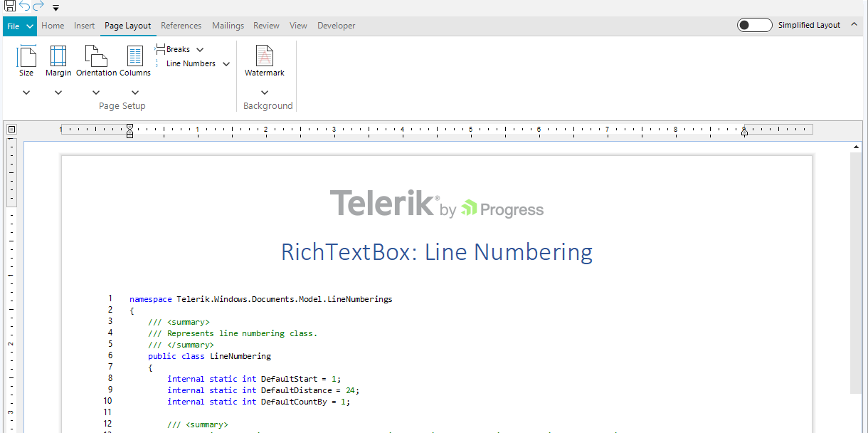This screenshot has height=433, width=868.
Task: Open the quick access toolbar customization arrow
Action: coord(55,6)
